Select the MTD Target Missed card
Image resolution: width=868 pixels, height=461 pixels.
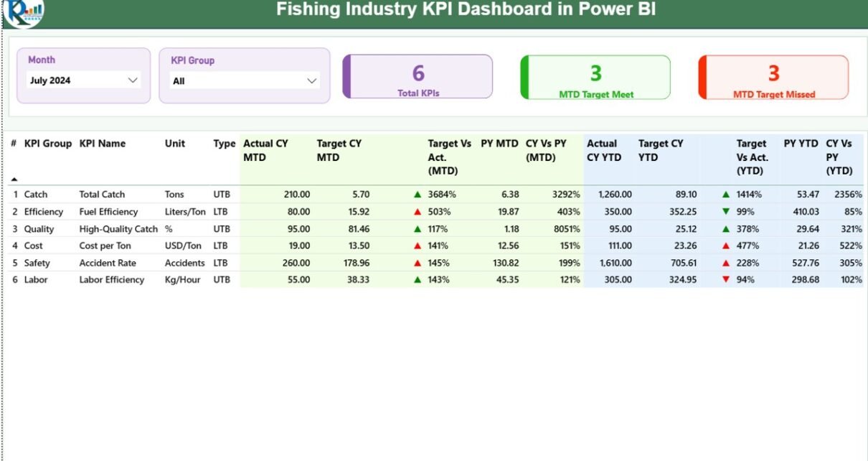coord(773,78)
